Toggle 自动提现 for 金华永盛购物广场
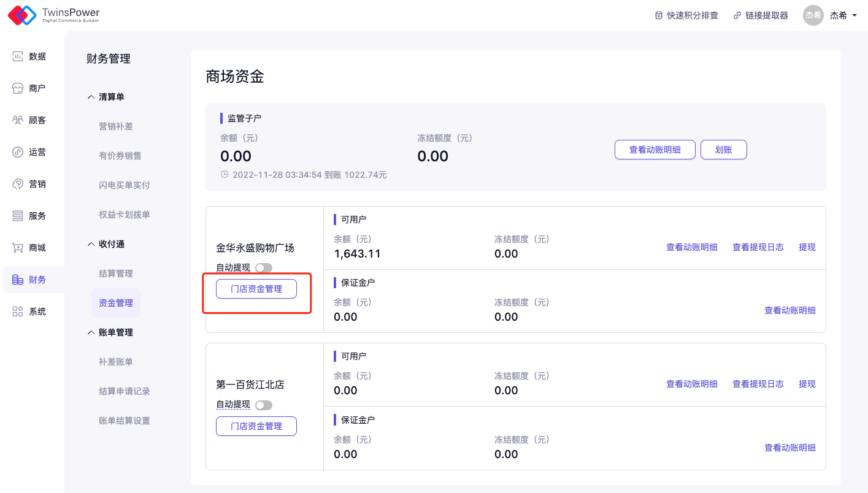 (x=264, y=268)
